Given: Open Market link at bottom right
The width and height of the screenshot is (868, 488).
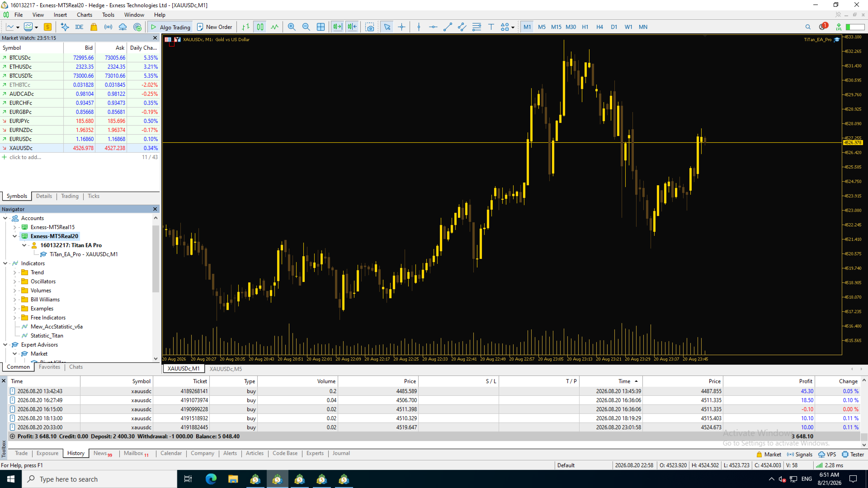Looking at the screenshot, I should (x=769, y=455).
